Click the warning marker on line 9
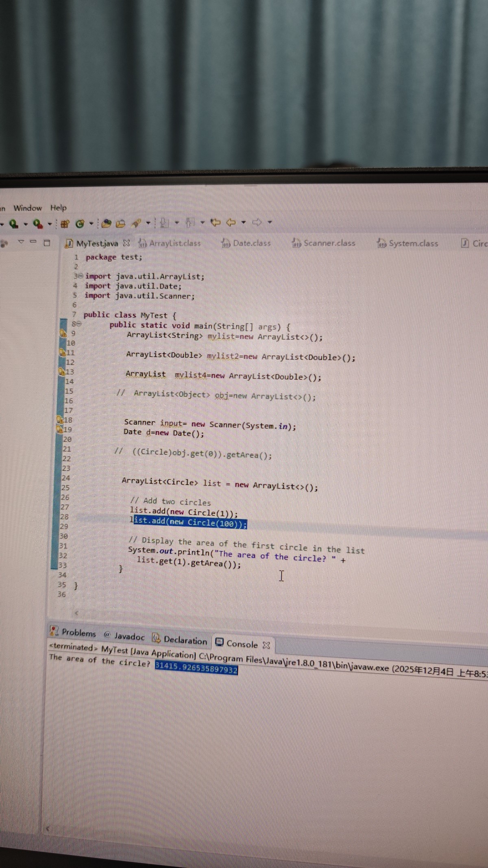The image size is (488, 868). point(63,333)
